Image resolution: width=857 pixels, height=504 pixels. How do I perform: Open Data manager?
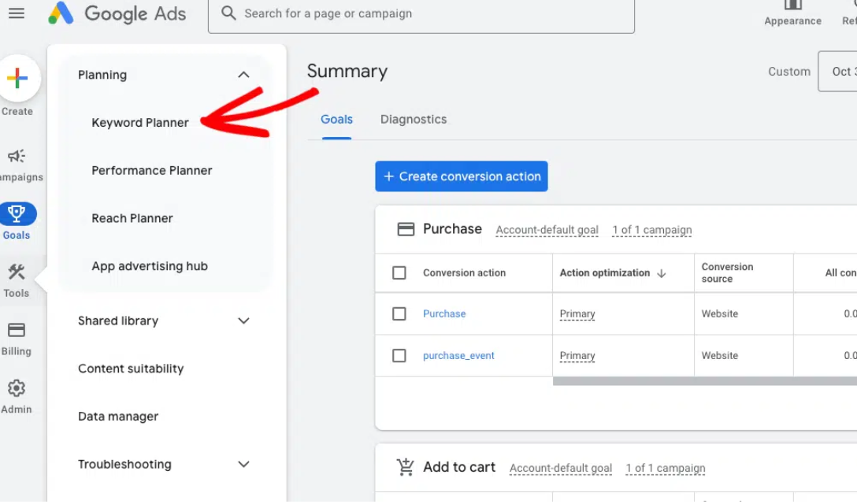click(118, 417)
